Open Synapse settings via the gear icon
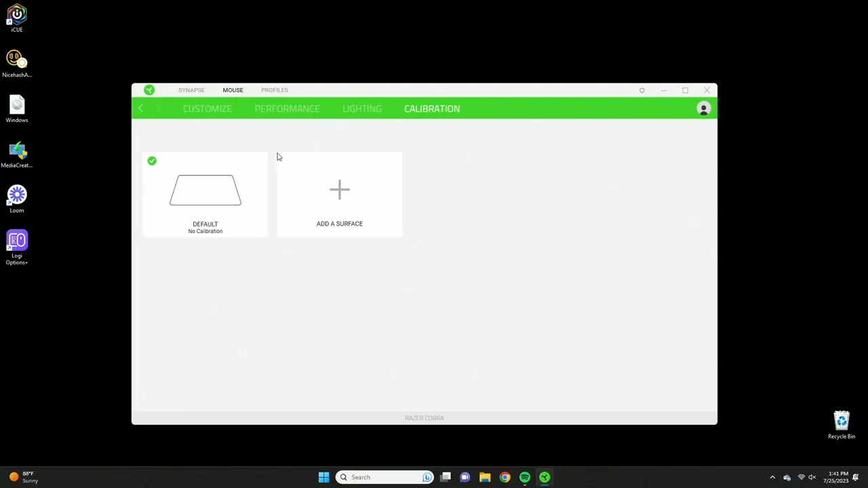 click(x=642, y=89)
